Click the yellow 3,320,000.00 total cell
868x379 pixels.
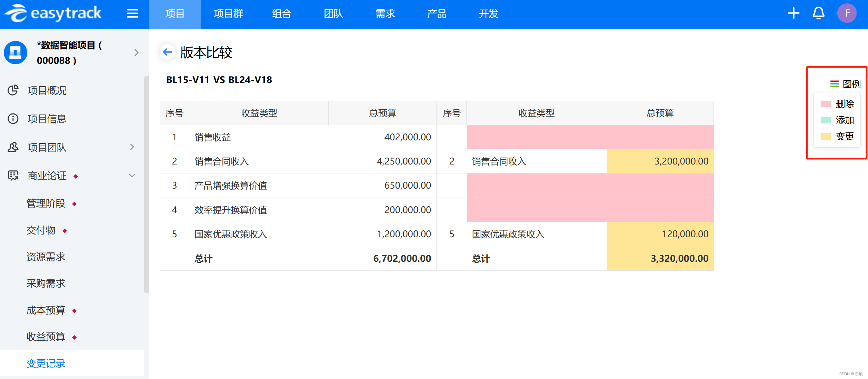tap(660, 259)
